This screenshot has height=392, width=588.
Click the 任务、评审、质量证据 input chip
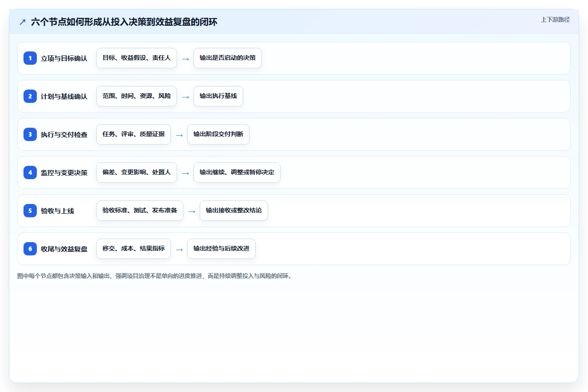click(x=134, y=134)
